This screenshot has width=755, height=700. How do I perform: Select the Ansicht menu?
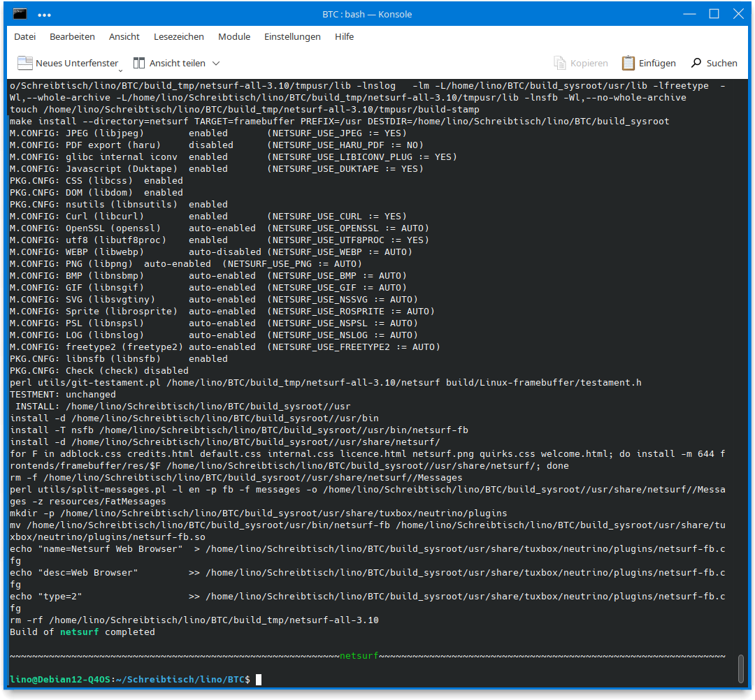point(124,36)
